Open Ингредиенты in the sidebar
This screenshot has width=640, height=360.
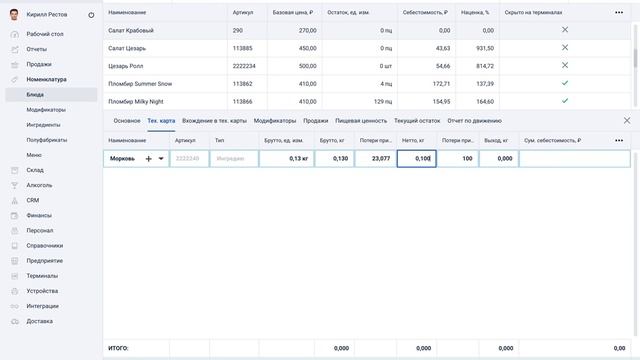click(43, 125)
